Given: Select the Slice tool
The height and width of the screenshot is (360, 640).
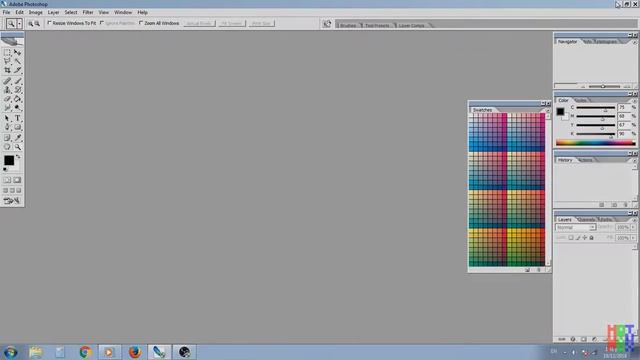Looking at the screenshot, I should click(x=18, y=70).
